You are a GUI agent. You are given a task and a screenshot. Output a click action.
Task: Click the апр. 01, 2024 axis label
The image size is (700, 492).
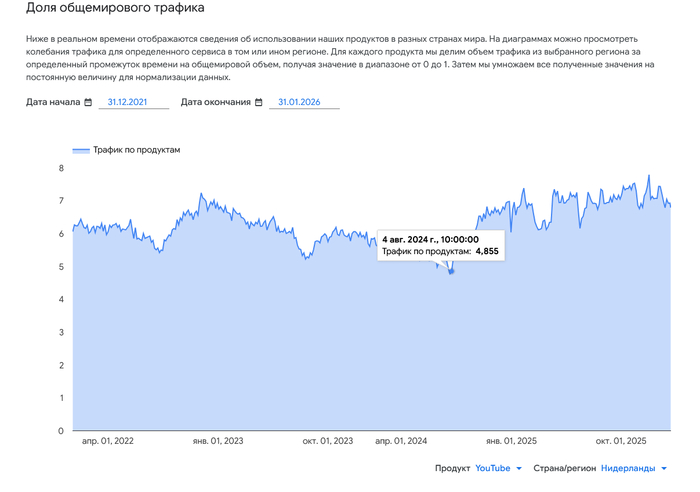tap(401, 441)
